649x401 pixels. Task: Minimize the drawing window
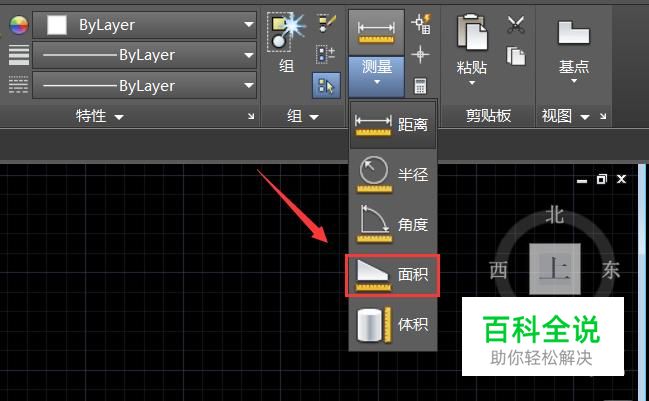click(x=582, y=180)
